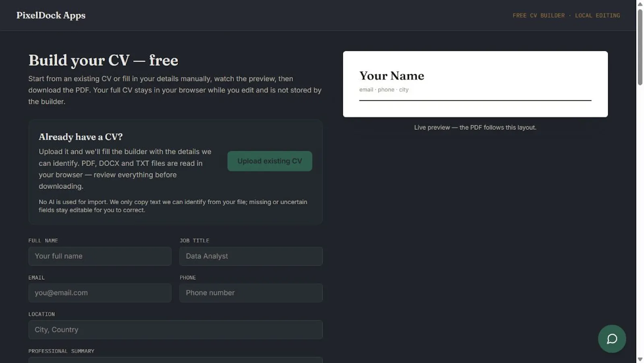Image resolution: width=644 pixels, height=363 pixels.
Task: Click the 'email · phone · city' preview line
Action: [x=384, y=89]
